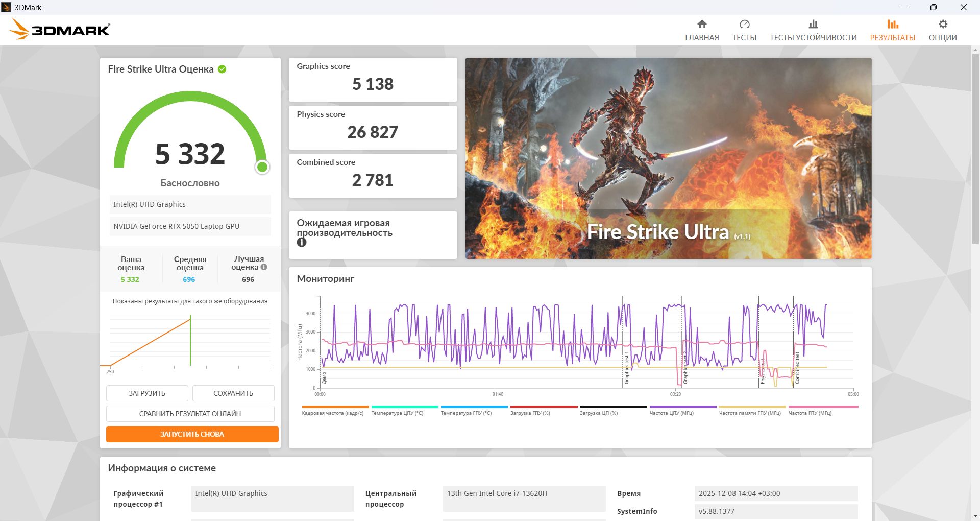The image size is (980, 521).
Task: Click the NVIDIA GeForce RTX 5050 Laptop GPU row
Action: click(x=190, y=226)
